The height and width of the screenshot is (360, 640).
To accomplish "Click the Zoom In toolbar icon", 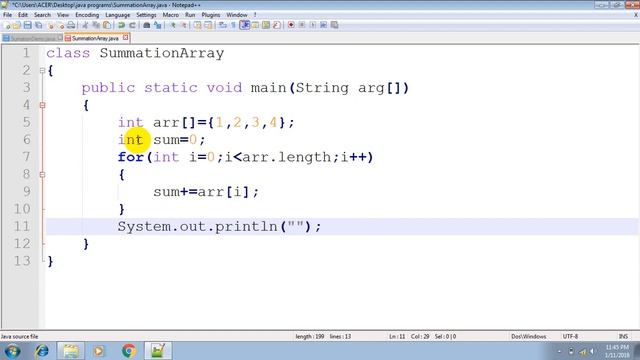I will point(173,25).
